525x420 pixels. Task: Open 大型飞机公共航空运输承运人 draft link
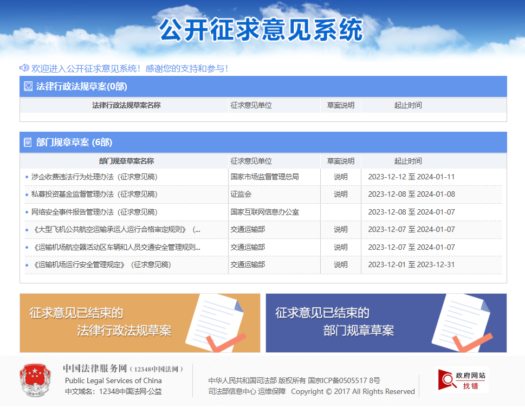[116, 229]
